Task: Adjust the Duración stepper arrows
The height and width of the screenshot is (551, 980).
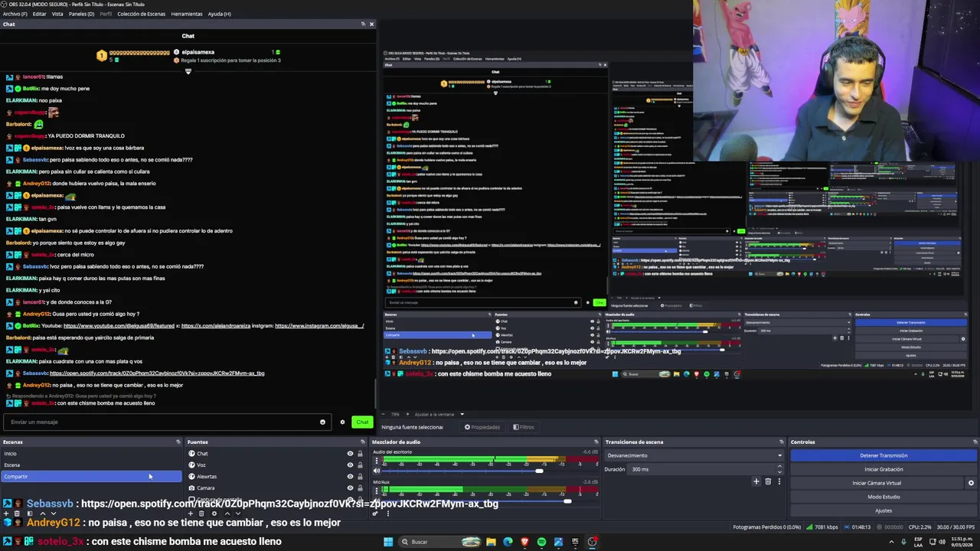Action: pyautogui.click(x=779, y=469)
